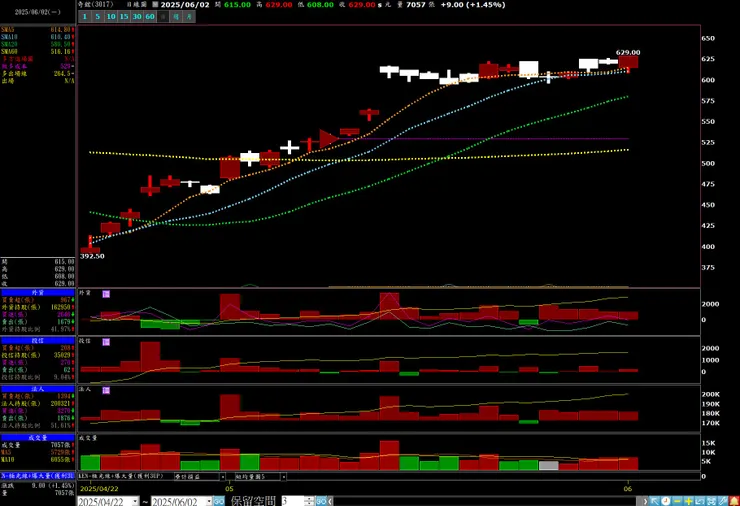Click the red triangle marker on the candlestick chart
Image resolution: width=740 pixels, height=506 pixels.
[x=329, y=138]
